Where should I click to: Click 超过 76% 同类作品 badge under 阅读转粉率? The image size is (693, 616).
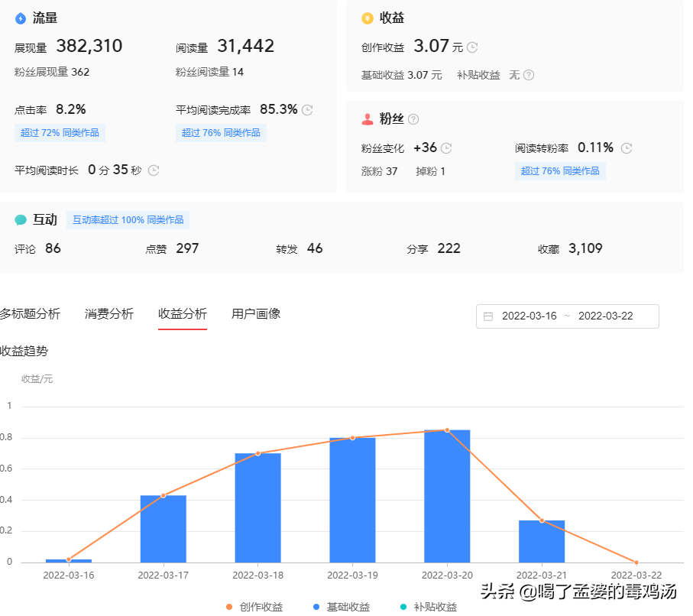(560, 171)
